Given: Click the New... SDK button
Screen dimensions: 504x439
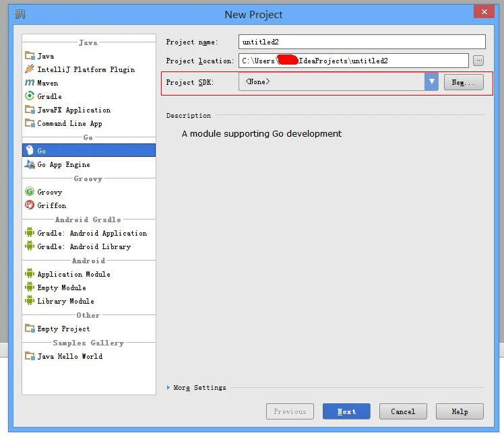Looking at the screenshot, I should [x=464, y=82].
